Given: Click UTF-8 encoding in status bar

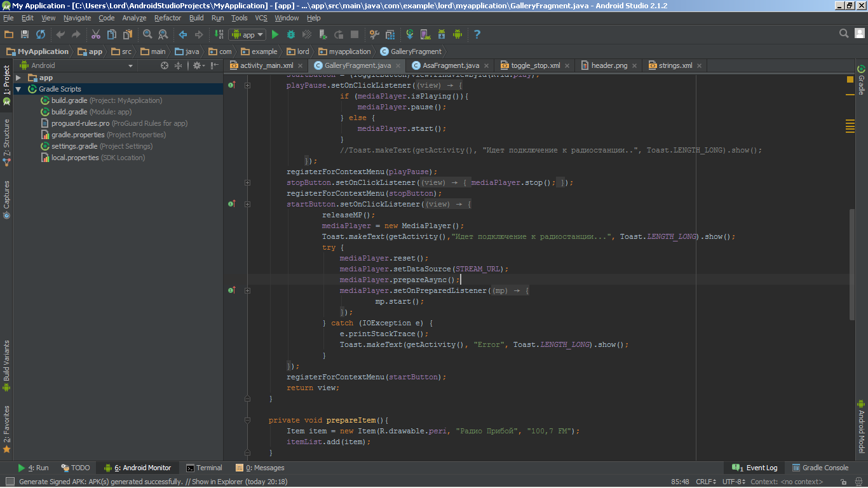Looking at the screenshot, I should click(x=733, y=482).
